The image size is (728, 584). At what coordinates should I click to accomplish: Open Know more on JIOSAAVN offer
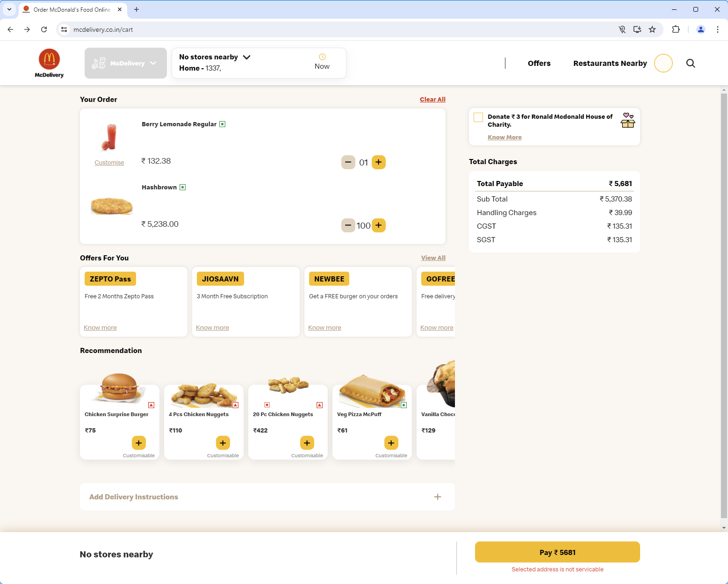pyautogui.click(x=212, y=327)
